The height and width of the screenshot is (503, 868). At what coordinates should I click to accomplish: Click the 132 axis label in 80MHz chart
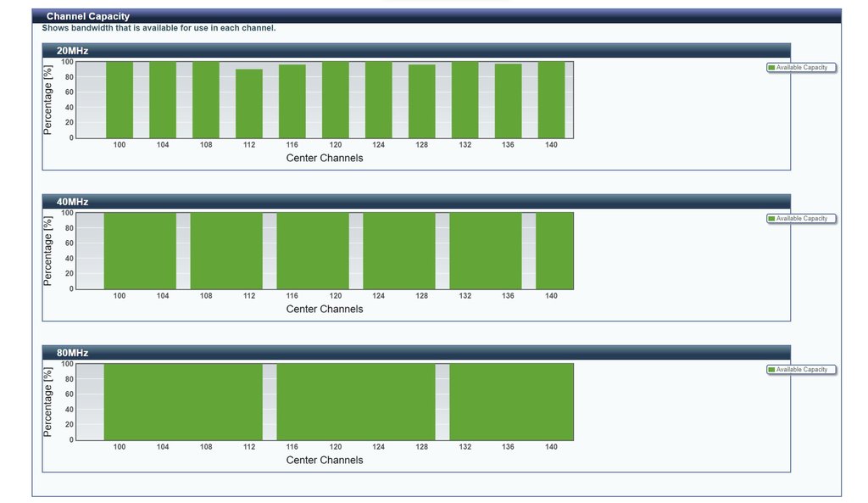[465, 446]
